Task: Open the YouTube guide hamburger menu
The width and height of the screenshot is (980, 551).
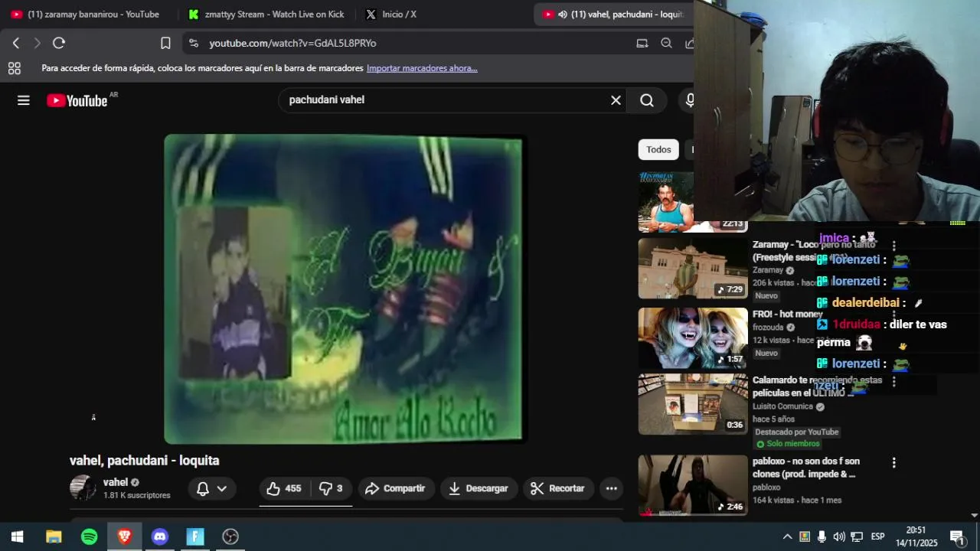Action: click(24, 100)
